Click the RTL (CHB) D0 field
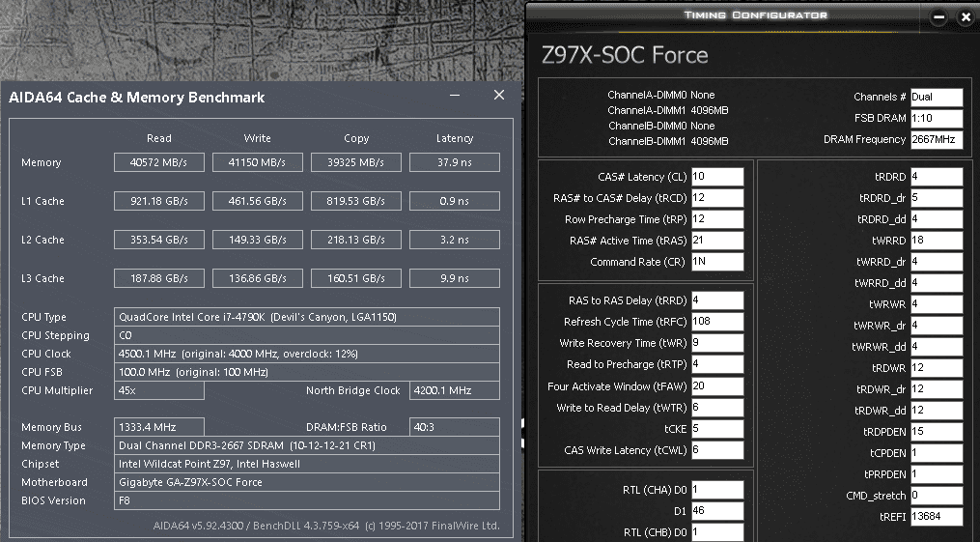This screenshot has height=542, width=980. point(717,532)
